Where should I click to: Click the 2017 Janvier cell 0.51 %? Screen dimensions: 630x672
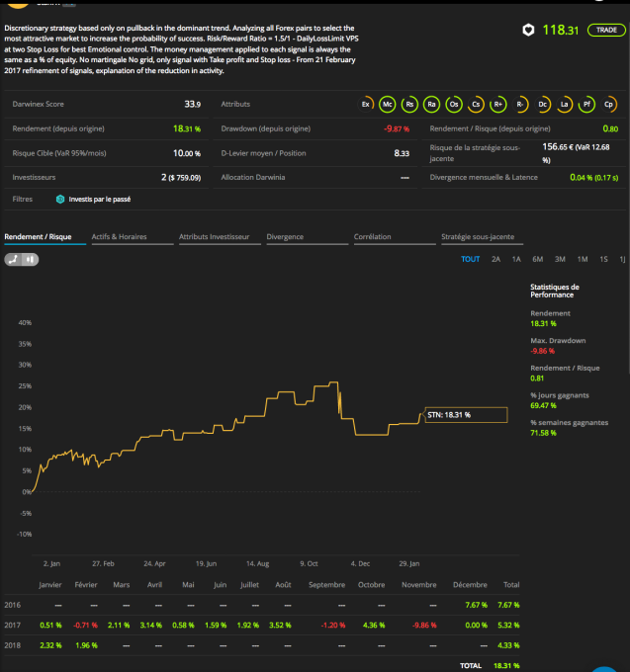pyautogui.click(x=50, y=625)
